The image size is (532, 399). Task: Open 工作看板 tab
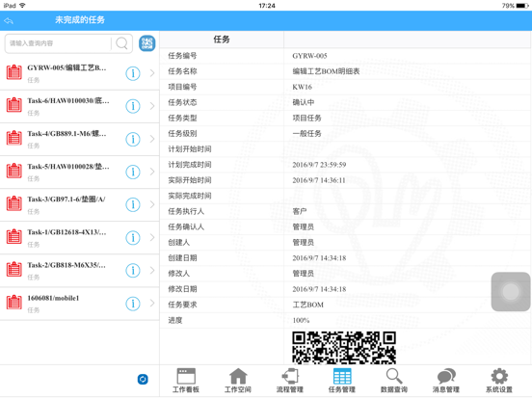[186, 381]
